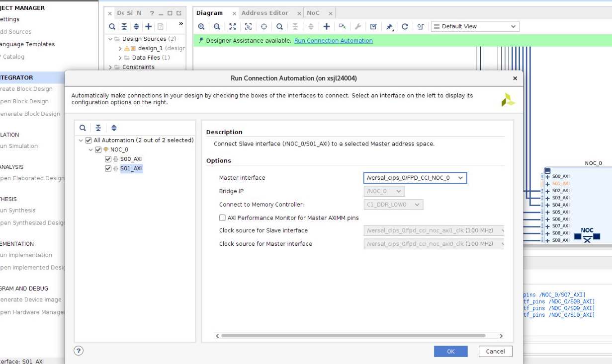Run Validate Design from the toolbar

374,26
